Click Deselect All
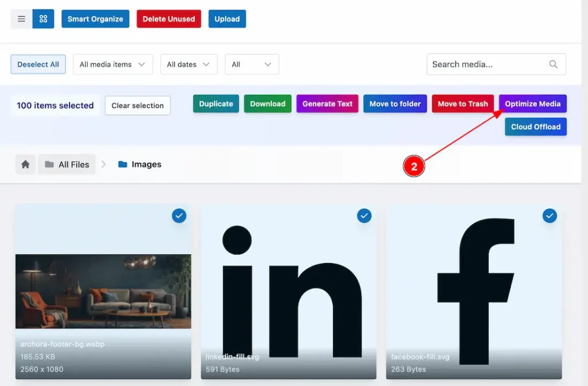 coord(38,64)
